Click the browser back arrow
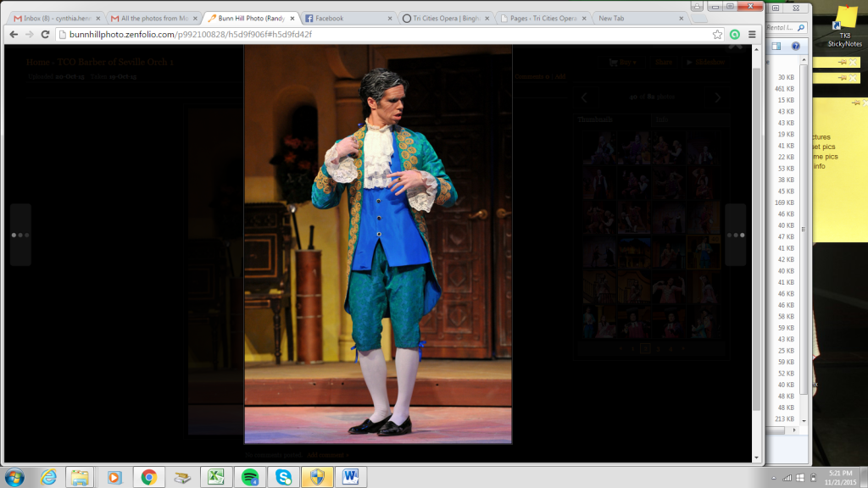The height and width of the screenshot is (488, 868). point(14,35)
